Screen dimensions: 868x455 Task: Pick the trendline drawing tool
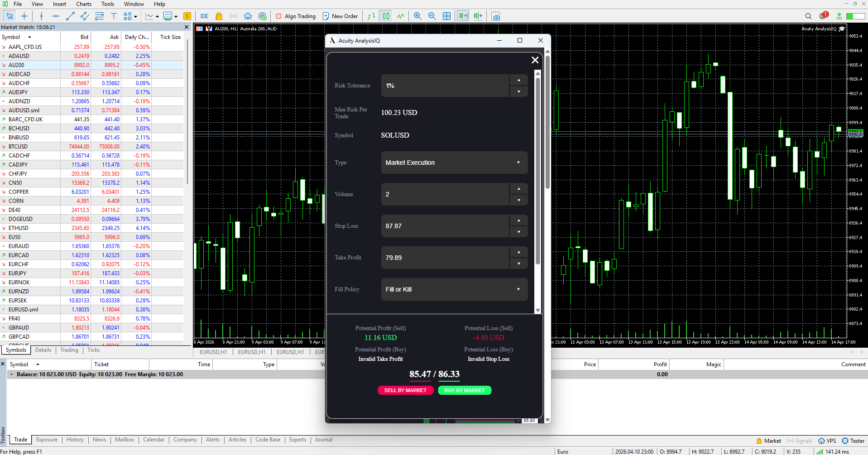(70, 16)
